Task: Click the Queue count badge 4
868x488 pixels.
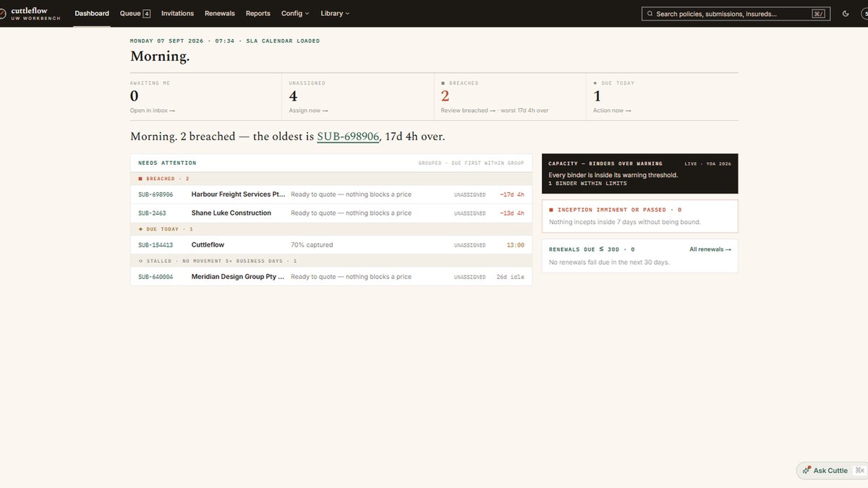Action: click(x=147, y=14)
